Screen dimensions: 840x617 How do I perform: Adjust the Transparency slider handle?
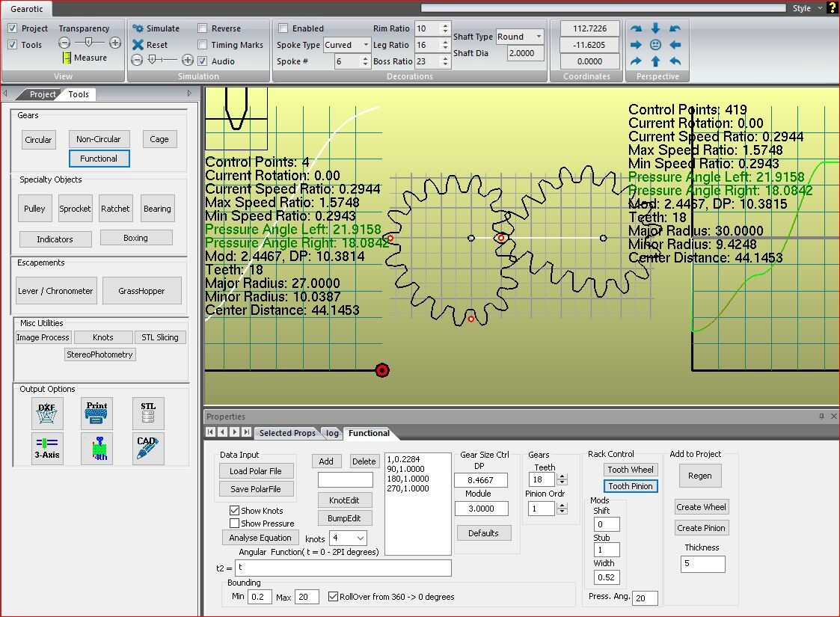click(x=89, y=43)
